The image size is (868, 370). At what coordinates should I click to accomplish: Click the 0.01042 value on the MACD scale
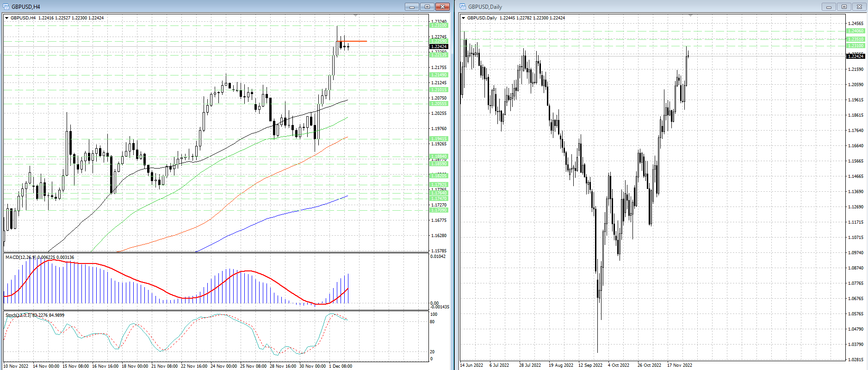tap(438, 257)
